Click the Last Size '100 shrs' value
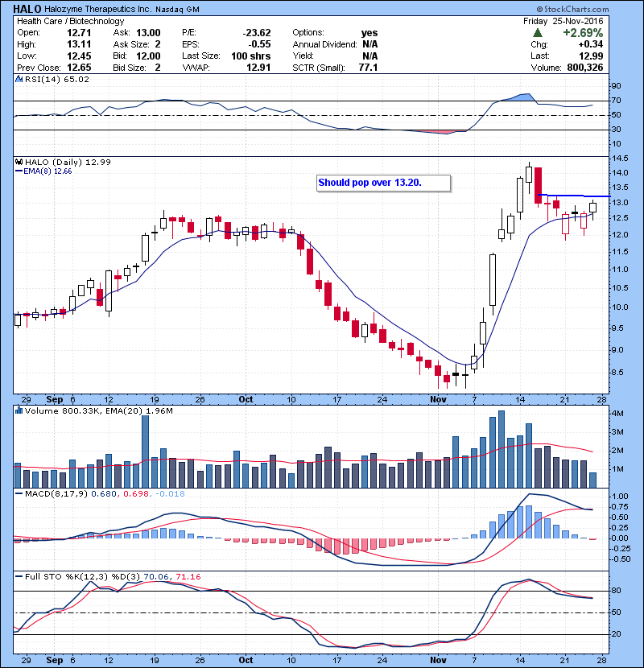 point(250,56)
